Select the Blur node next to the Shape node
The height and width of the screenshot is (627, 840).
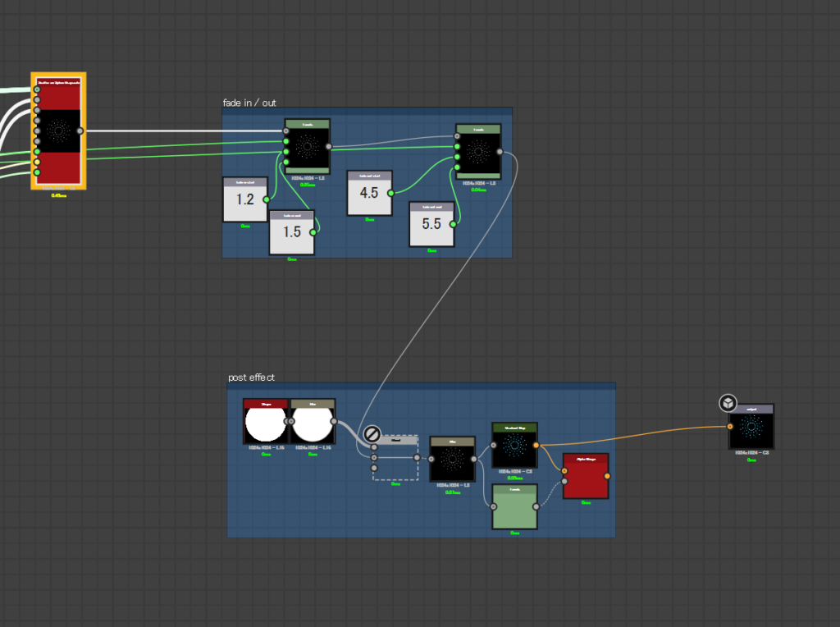(313, 422)
